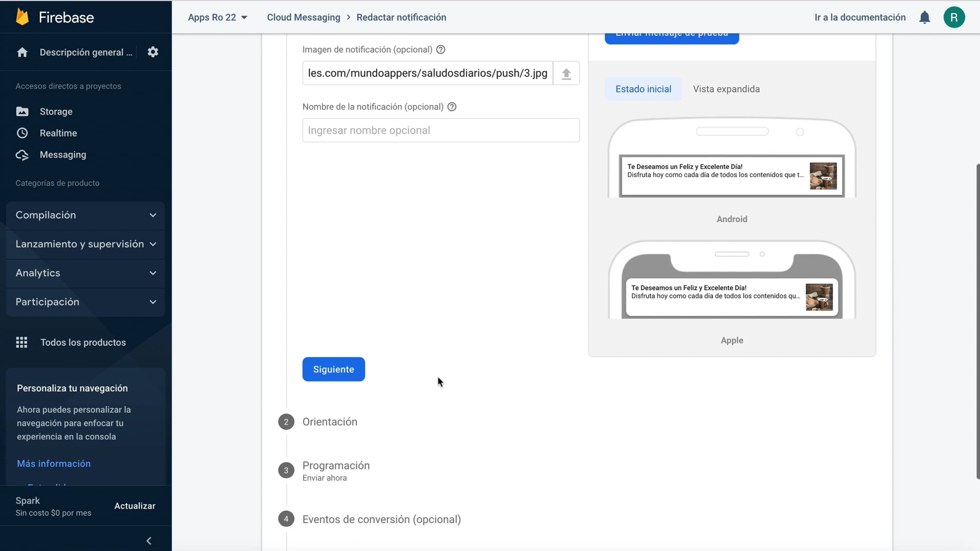Expand the Compilación category
980x551 pixels.
click(85, 215)
